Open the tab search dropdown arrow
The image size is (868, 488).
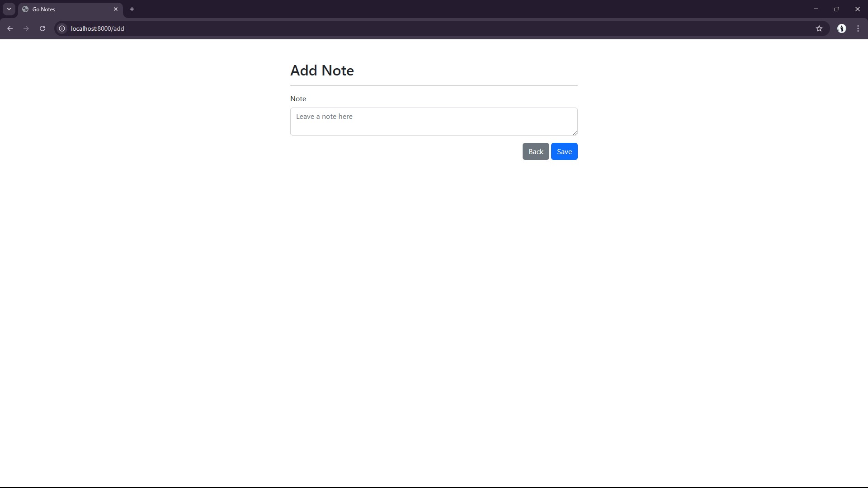pos(9,9)
